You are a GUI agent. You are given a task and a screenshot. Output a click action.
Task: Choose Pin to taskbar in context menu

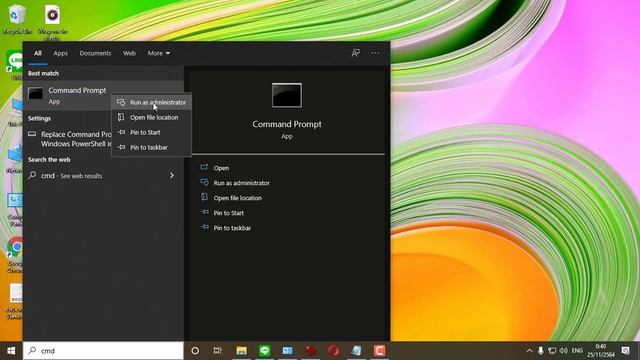tap(151, 147)
